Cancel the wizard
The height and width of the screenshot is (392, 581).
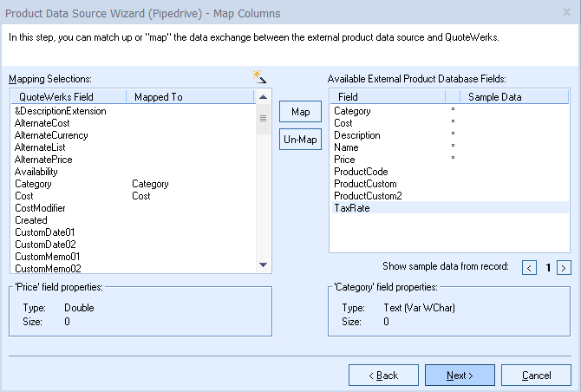coord(536,376)
